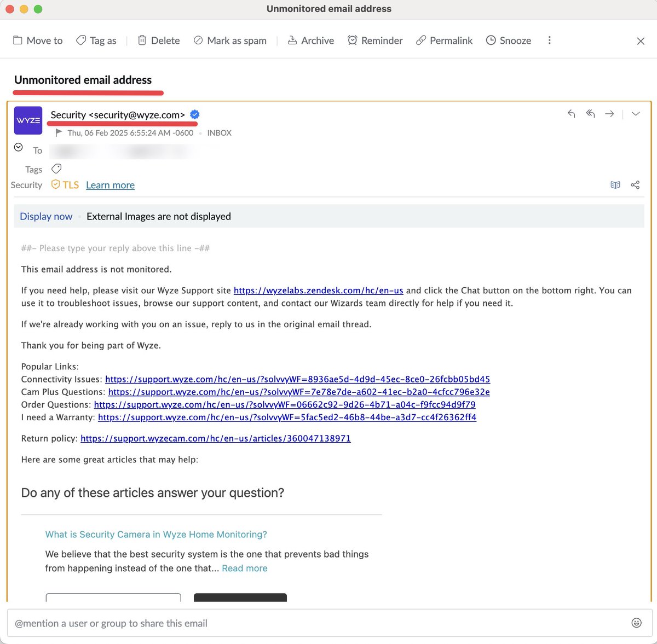
Task: Close the email view with X
Action: 641,41
